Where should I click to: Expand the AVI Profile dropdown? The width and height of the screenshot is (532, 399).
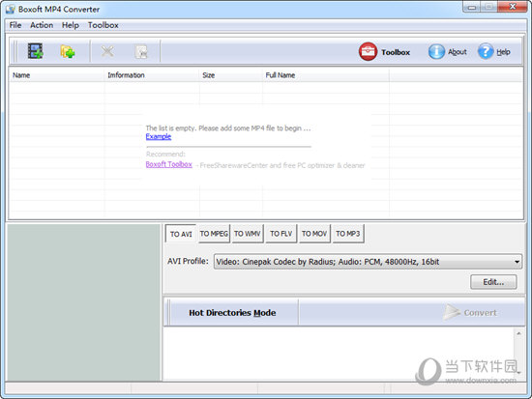[x=517, y=262]
